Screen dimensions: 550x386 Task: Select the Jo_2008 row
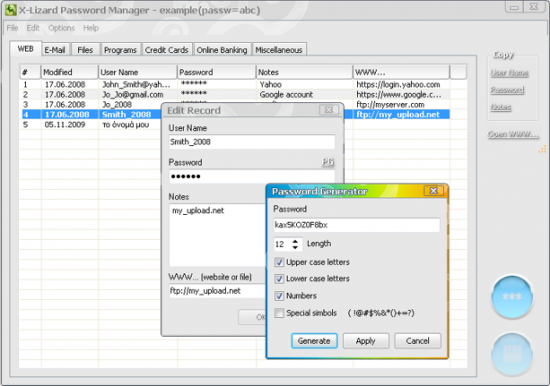coord(235,104)
